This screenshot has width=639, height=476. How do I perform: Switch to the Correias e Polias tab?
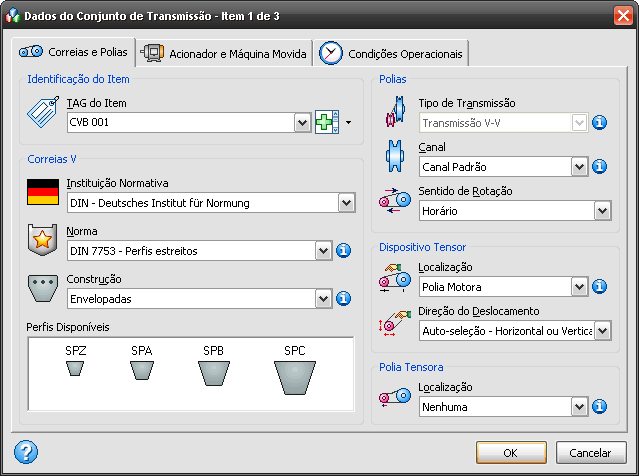point(73,52)
